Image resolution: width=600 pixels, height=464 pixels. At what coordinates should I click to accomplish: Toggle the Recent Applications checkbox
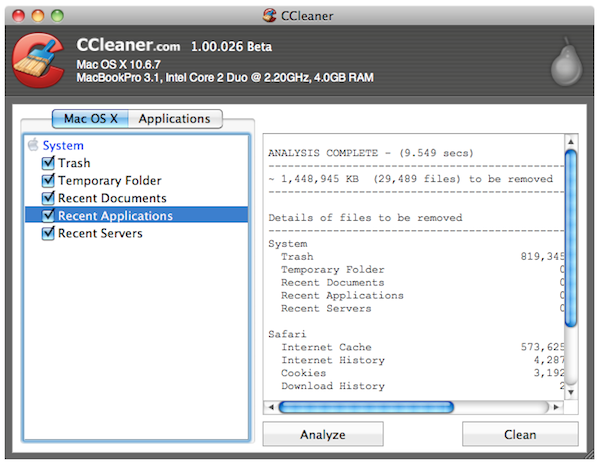click(x=48, y=216)
